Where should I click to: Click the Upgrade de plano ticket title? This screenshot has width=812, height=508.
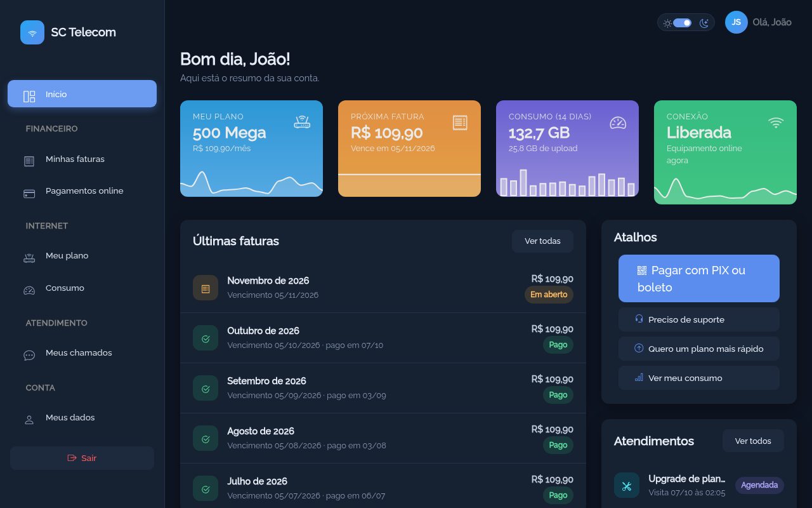point(686,479)
